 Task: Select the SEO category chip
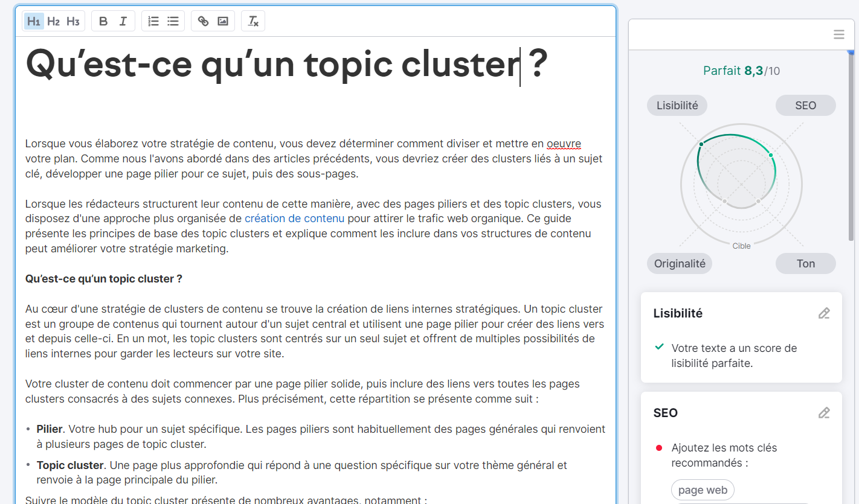point(805,105)
